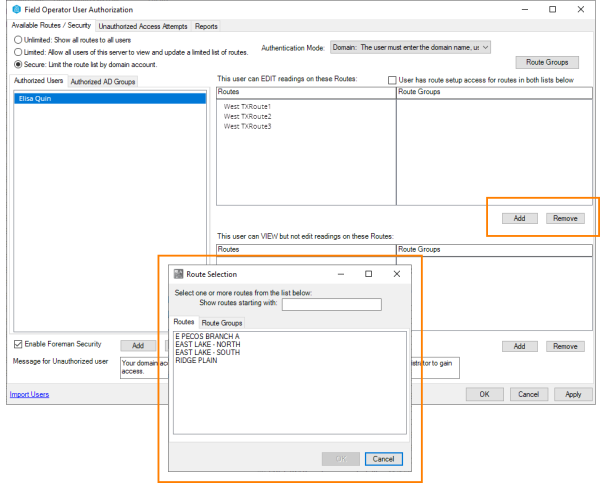
Task: Maximize the Route Selection dialog
Action: click(368, 274)
